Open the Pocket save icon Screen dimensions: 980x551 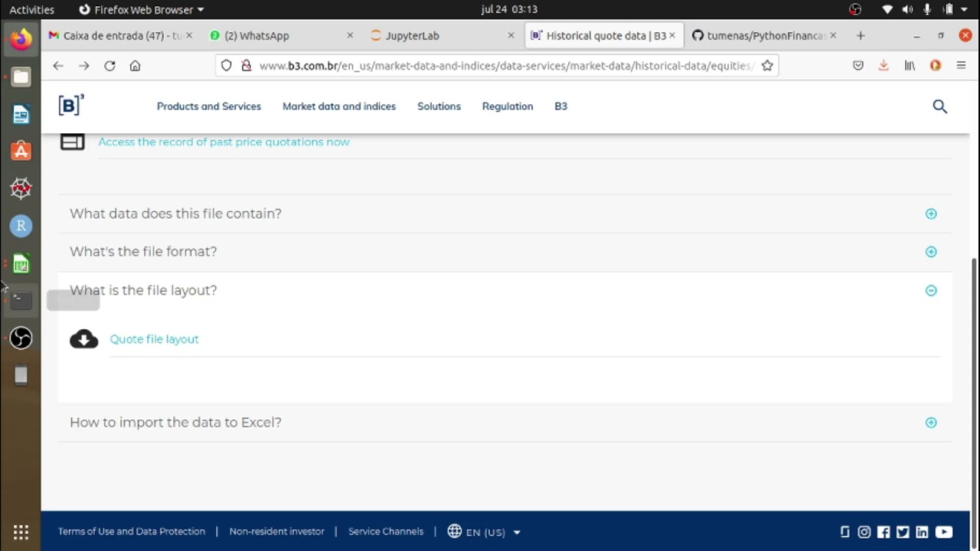(x=858, y=66)
